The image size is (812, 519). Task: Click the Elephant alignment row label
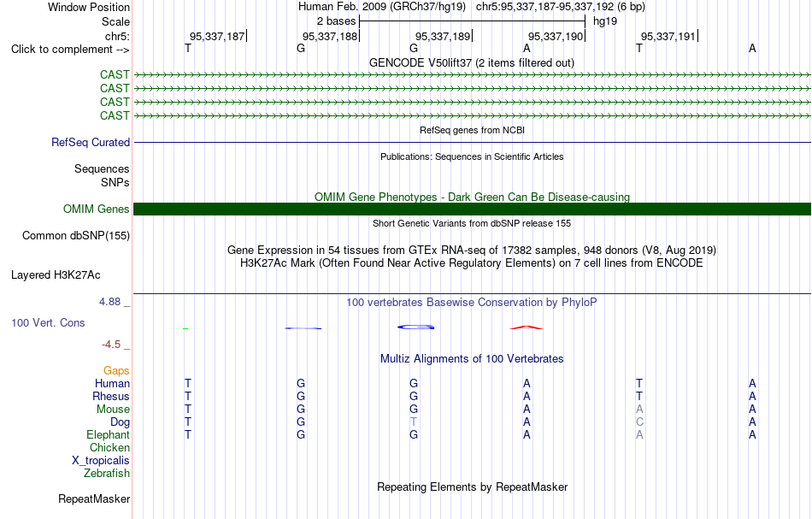(108, 434)
